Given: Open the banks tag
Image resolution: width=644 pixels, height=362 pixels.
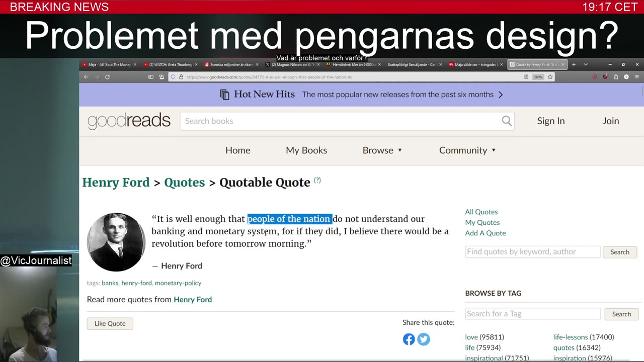Looking at the screenshot, I should point(110,283).
